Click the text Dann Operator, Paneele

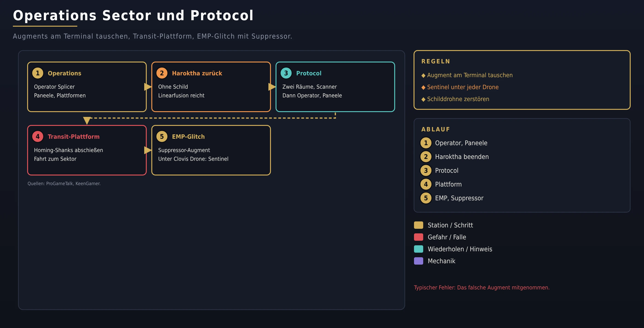312,96
